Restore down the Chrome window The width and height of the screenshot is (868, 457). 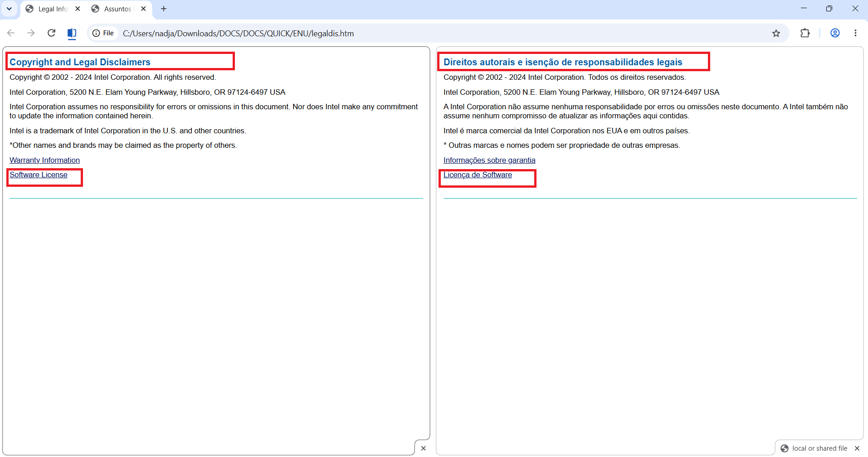(x=829, y=8)
